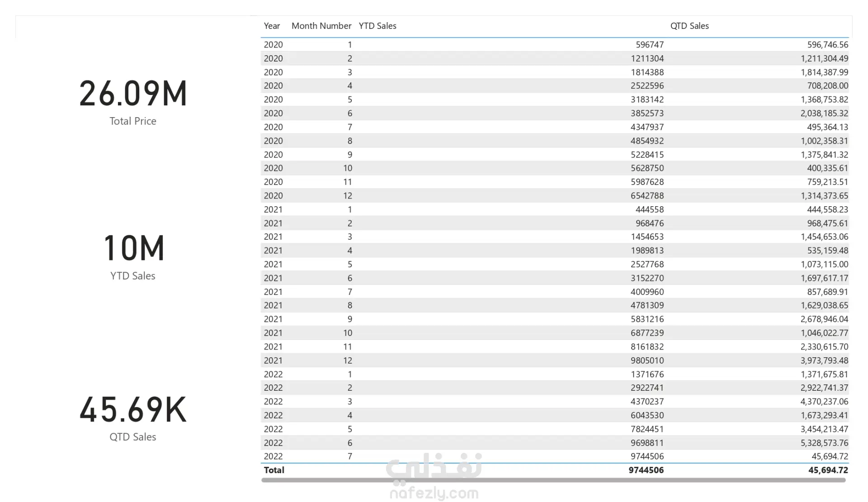Click the Year column header

tap(272, 26)
